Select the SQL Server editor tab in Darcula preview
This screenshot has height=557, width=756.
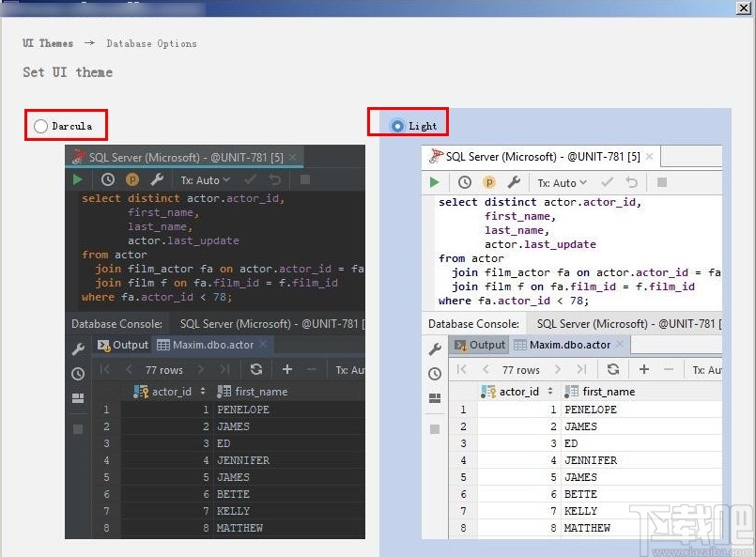tap(185, 157)
